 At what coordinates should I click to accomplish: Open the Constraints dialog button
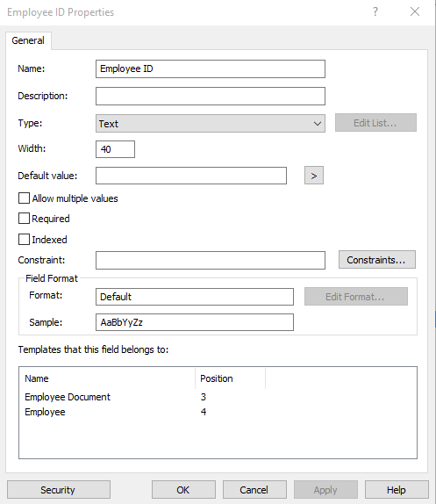[x=377, y=260]
